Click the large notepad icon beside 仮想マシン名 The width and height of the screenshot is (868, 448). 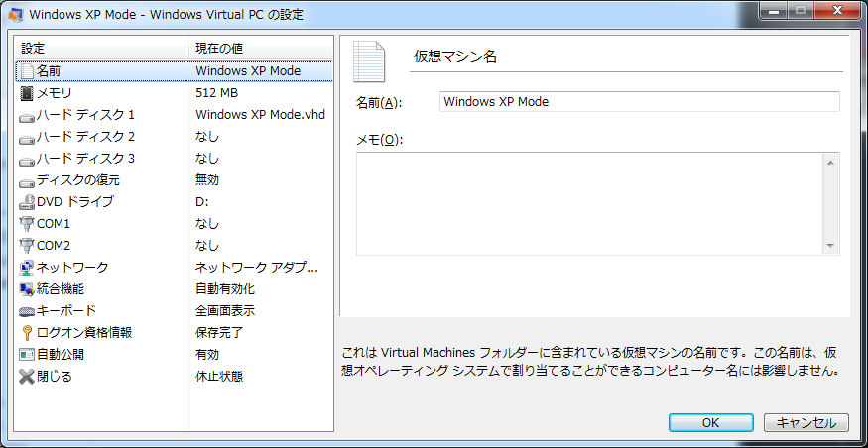click(x=369, y=61)
